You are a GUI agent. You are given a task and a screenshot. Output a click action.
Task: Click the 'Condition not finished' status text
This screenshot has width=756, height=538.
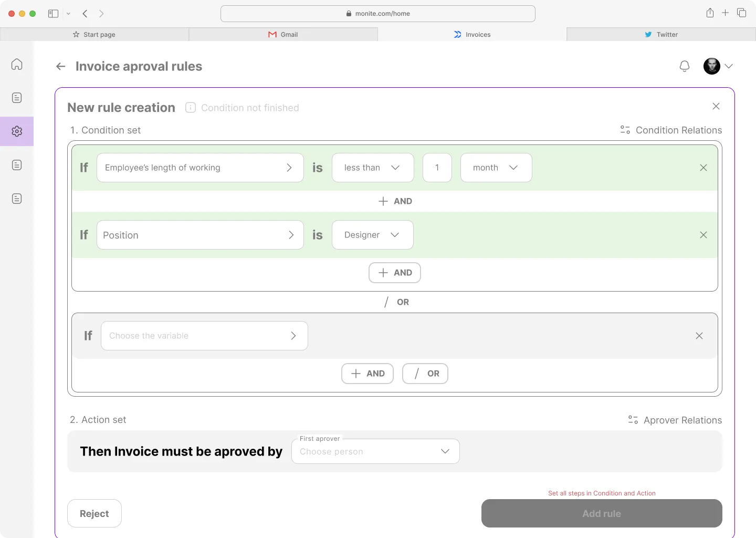pos(250,108)
